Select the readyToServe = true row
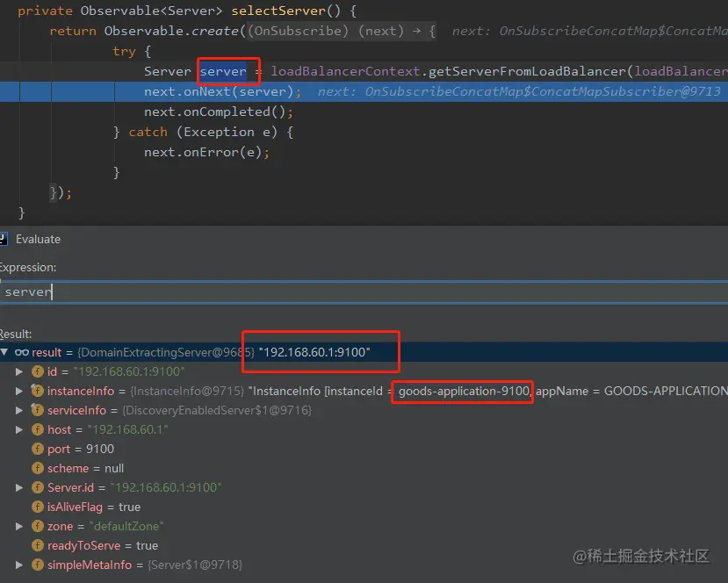728x583 pixels. point(364,546)
